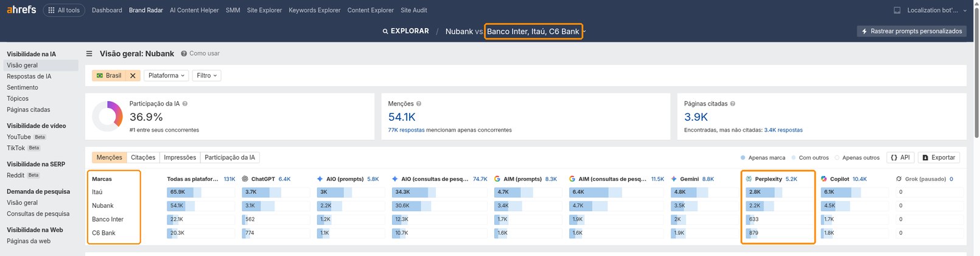The width and height of the screenshot is (980, 256).
Task: Open TikTok Beta in sidebar
Action: coord(24,148)
